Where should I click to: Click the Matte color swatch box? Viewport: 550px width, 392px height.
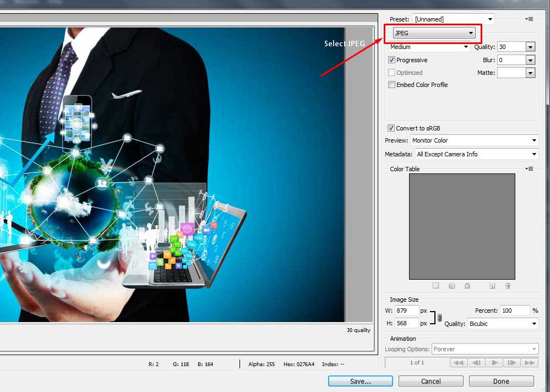(511, 73)
